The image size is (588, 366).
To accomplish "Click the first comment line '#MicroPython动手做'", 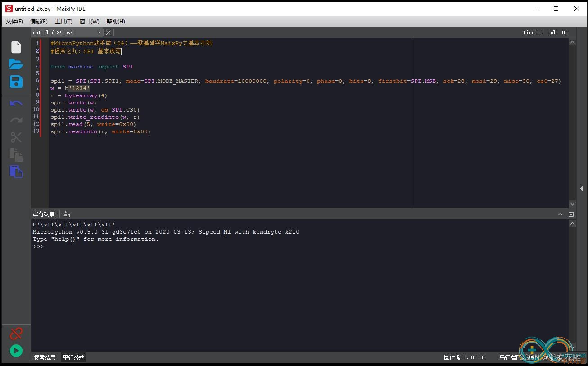I will [x=131, y=43].
